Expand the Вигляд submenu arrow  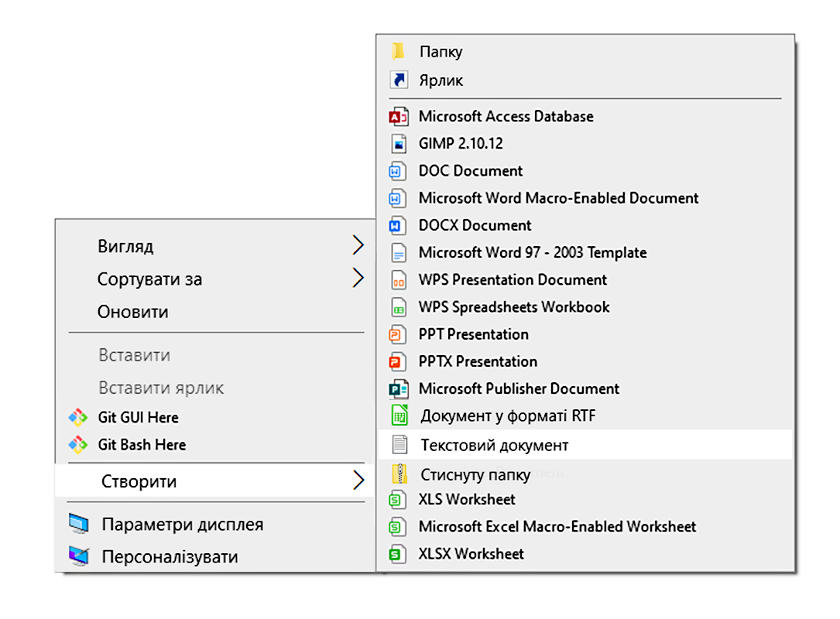click(358, 246)
